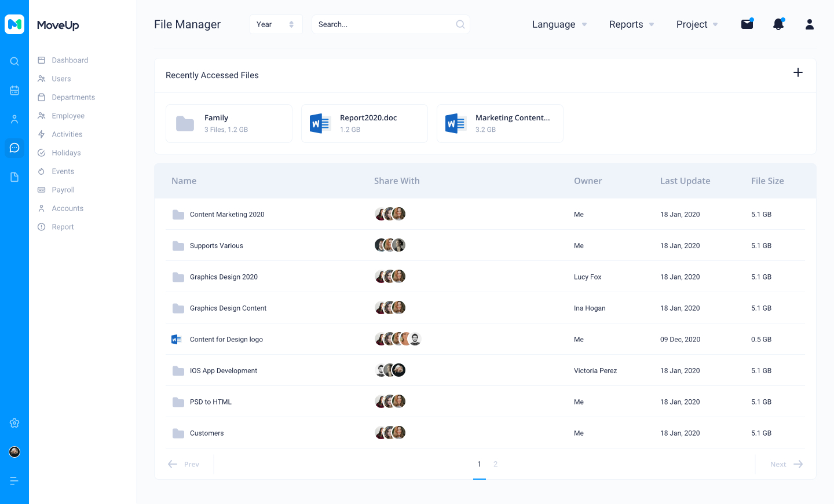Open the Report2020.doc file card
The image size is (834, 504).
364,123
